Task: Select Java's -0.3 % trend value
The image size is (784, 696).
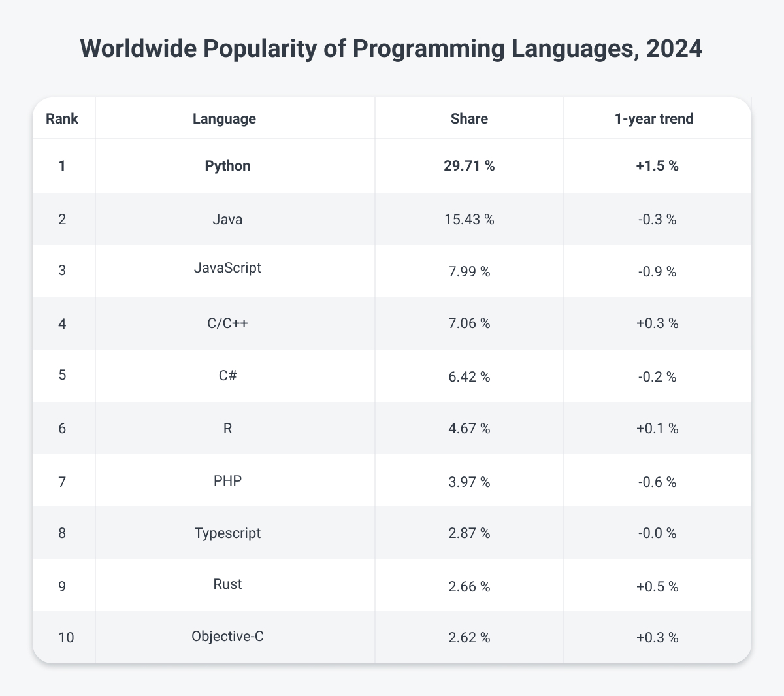Action: (657, 220)
